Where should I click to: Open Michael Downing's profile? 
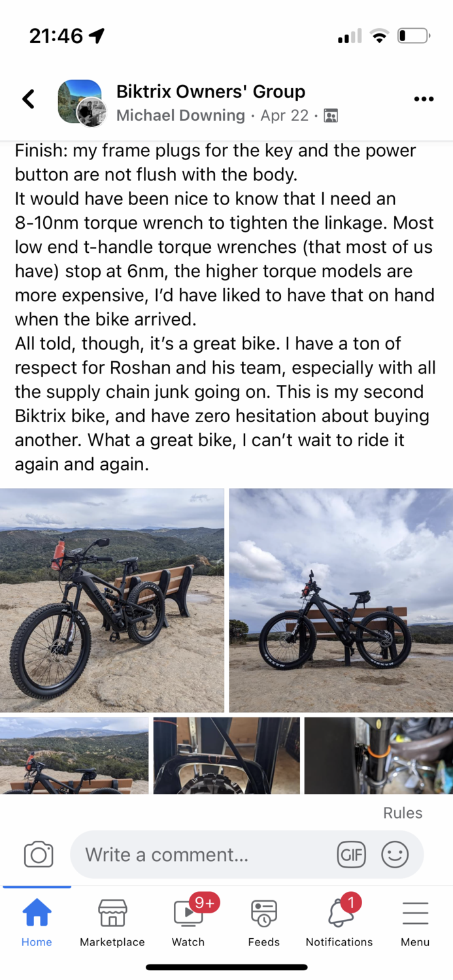[x=180, y=116]
